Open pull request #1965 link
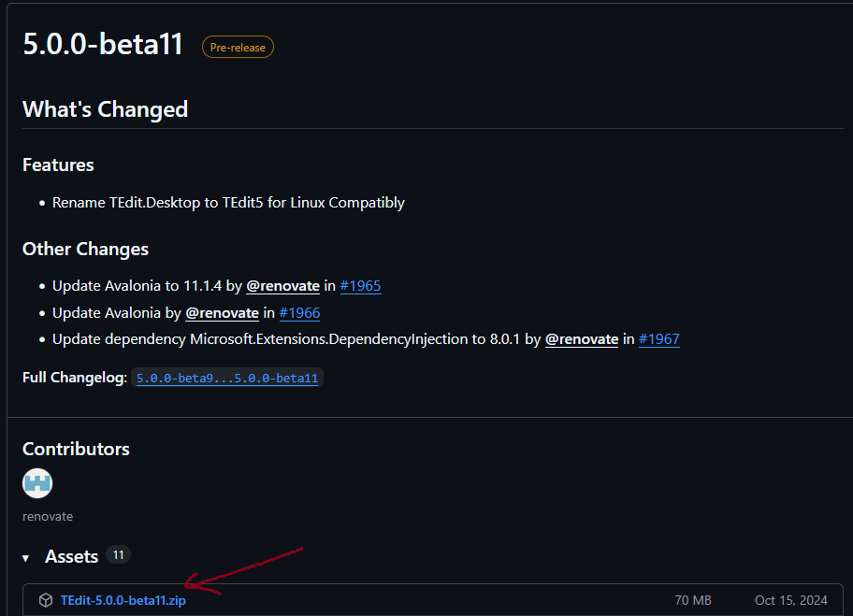Screen dimensions: 853x616 click(x=360, y=286)
